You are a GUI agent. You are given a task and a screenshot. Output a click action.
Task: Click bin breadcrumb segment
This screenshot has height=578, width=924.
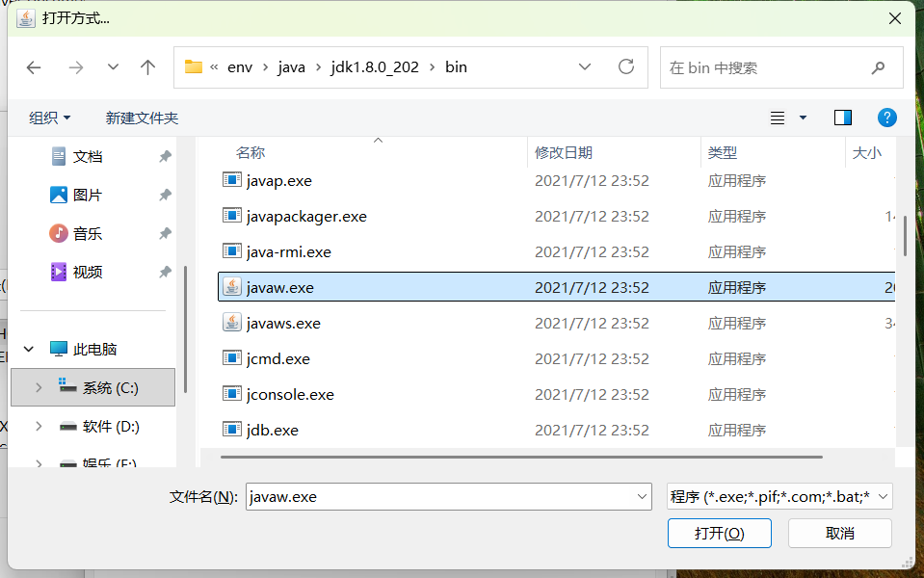[x=456, y=67]
